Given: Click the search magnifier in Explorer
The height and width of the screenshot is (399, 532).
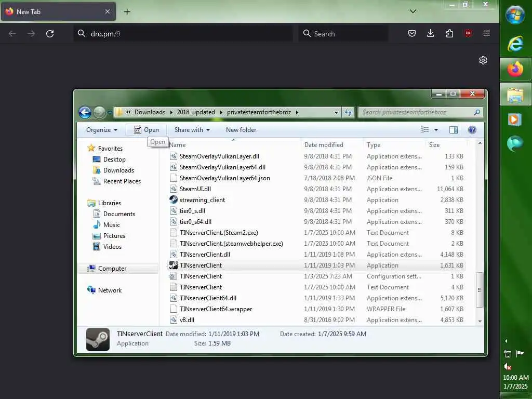Looking at the screenshot, I should pos(477,112).
